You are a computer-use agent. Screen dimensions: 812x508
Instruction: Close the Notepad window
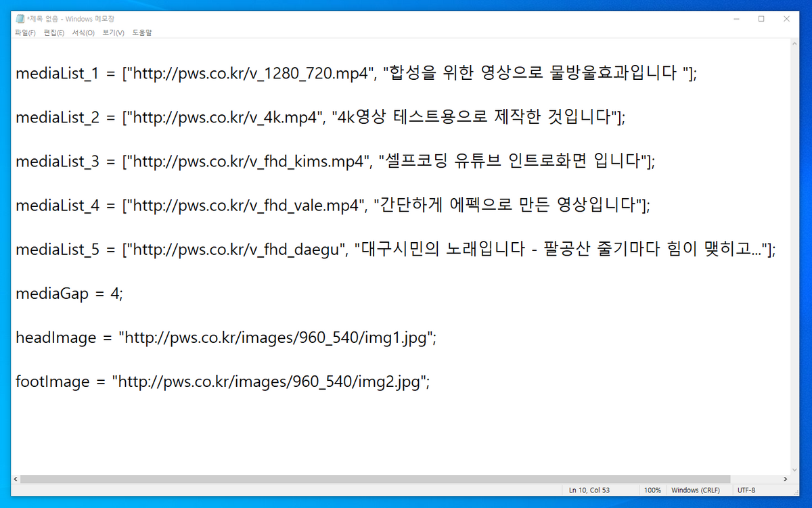tap(786, 19)
